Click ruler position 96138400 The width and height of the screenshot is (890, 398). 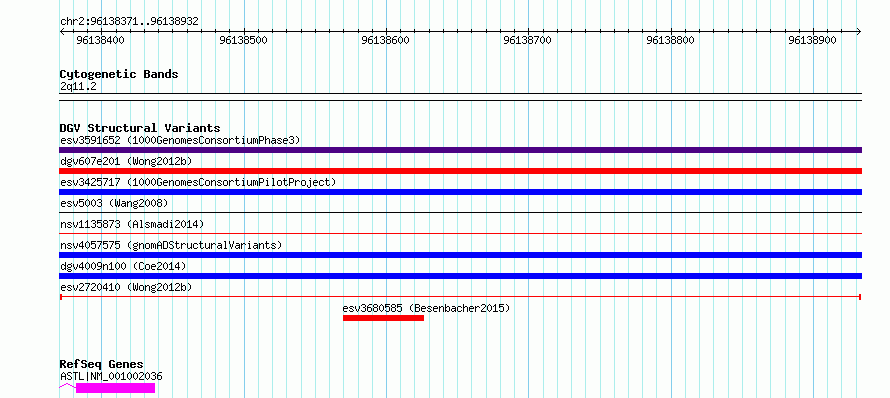[x=101, y=41]
